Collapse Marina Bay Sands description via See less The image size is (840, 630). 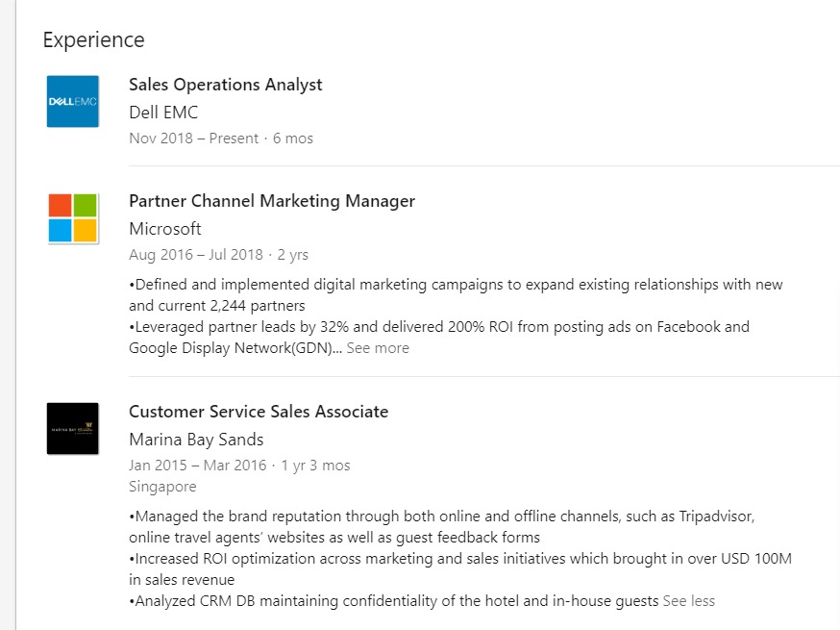[689, 601]
